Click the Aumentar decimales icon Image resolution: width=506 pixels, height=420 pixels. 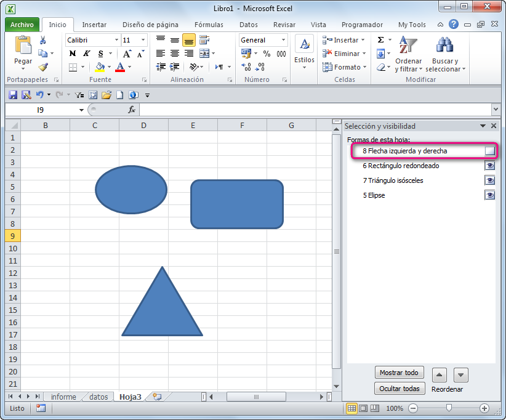(x=246, y=67)
